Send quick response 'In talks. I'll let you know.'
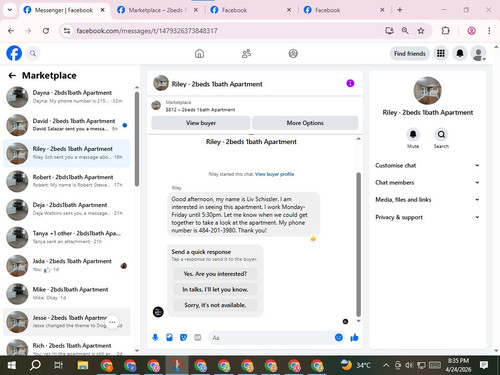The width and height of the screenshot is (500, 375). click(215, 289)
